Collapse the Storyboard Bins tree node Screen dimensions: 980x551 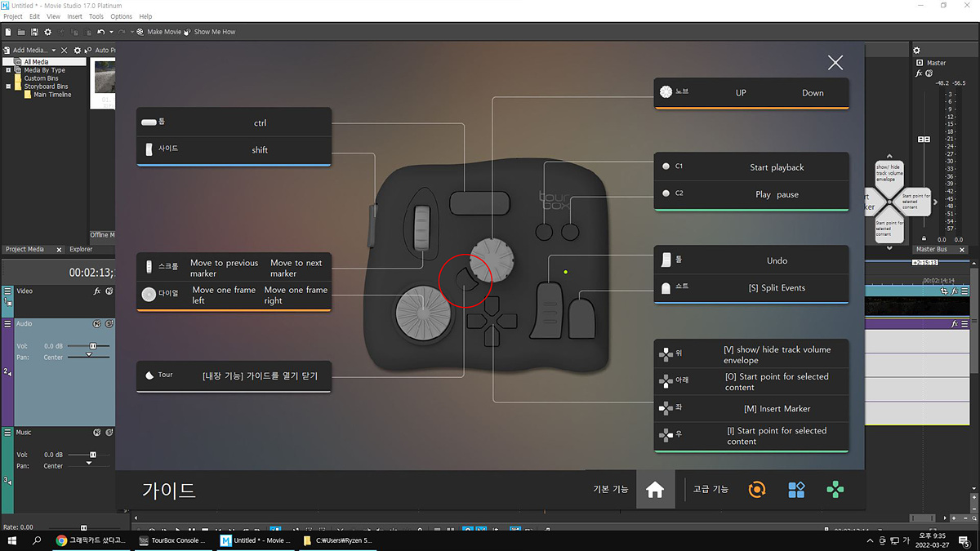pyautogui.click(x=8, y=87)
